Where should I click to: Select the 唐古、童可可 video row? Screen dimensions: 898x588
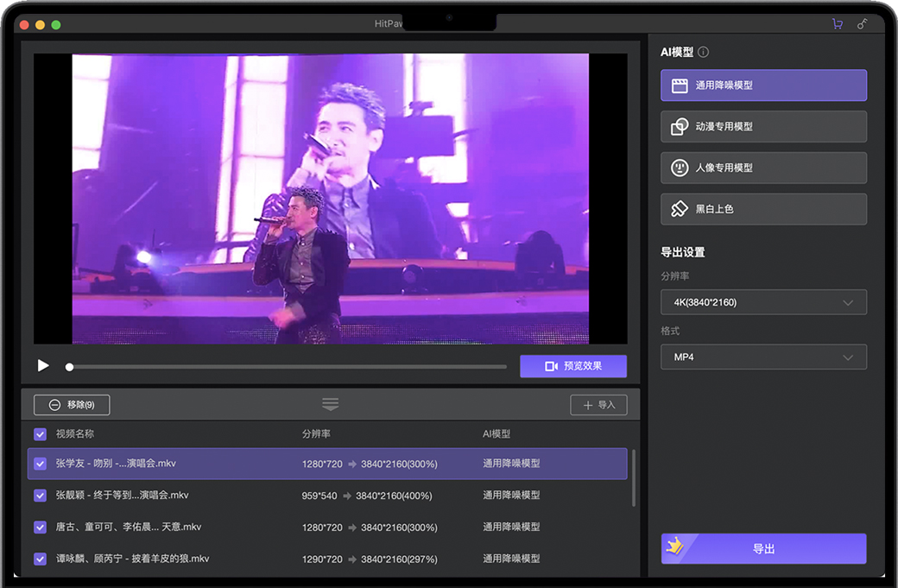(328, 527)
